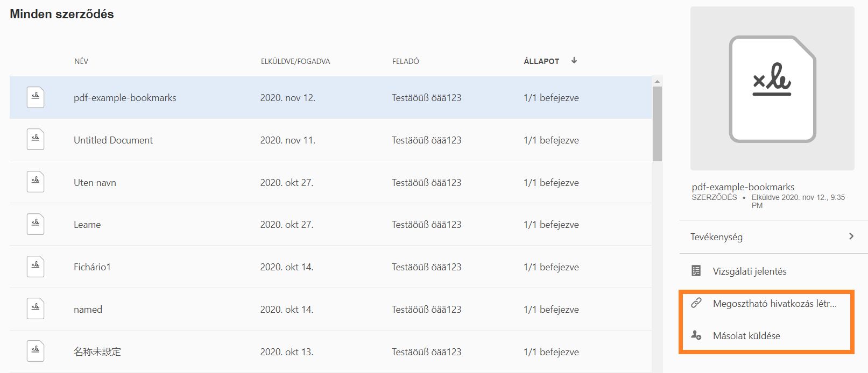Click the send copy person icon
The height and width of the screenshot is (373, 868).
point(696,335)
